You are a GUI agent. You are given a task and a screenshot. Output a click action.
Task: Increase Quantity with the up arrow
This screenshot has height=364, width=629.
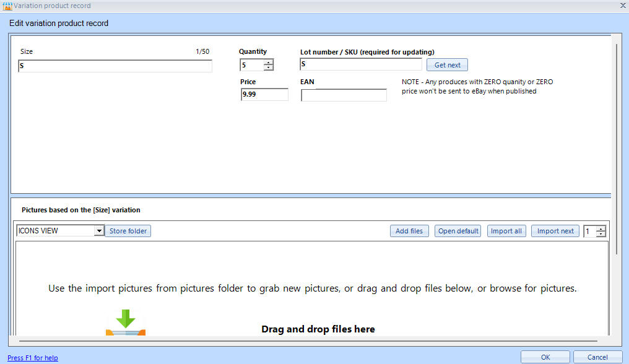click(x=269, y=62)
